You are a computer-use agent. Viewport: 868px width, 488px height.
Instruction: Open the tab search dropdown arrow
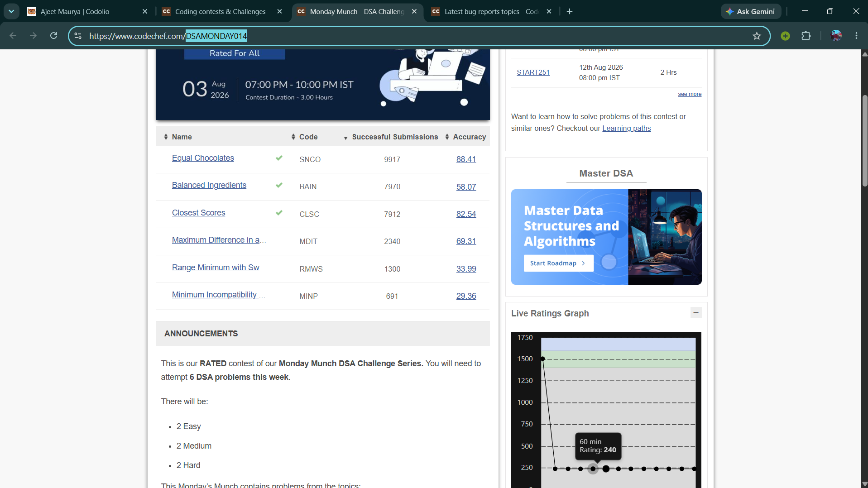11,11
